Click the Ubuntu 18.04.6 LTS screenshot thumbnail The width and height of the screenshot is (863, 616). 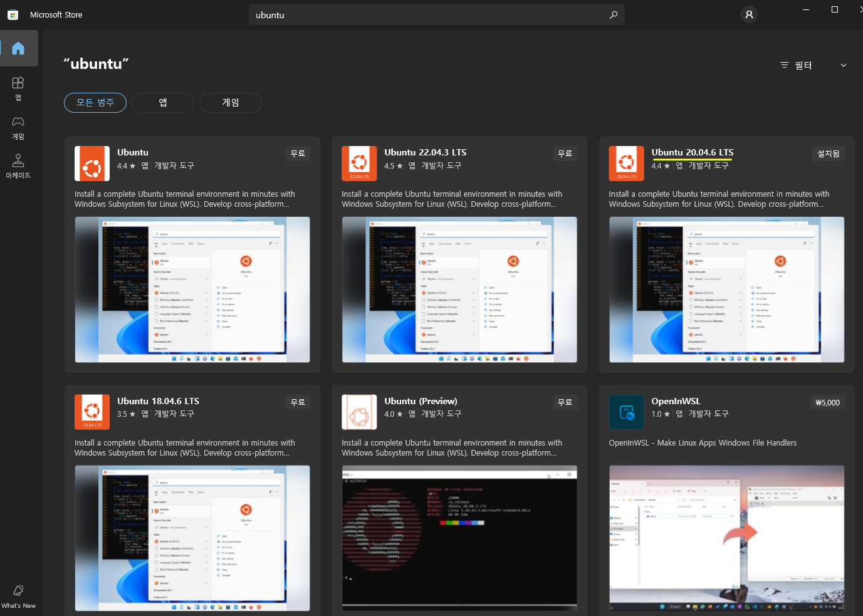(x=192, y=538)
